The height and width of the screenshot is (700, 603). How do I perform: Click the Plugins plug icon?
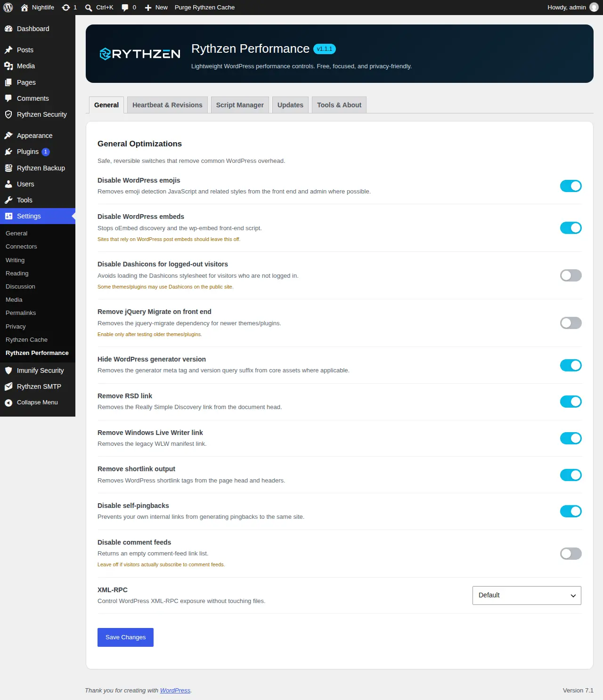(x=8, y=152)
